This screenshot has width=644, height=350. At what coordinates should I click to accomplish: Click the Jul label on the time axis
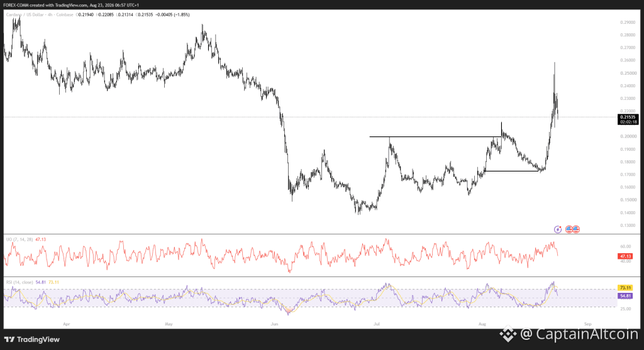pyautogui.click(x=376, y=324)
